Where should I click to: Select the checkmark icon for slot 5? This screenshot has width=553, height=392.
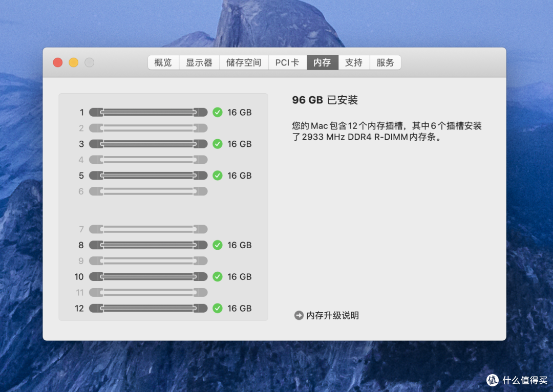pos(217,176)
